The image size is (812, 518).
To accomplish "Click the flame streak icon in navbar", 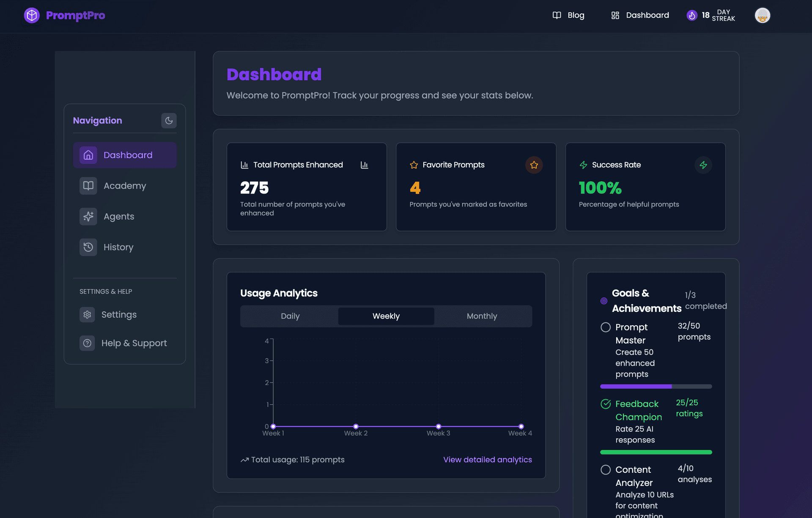I will 691,15.
